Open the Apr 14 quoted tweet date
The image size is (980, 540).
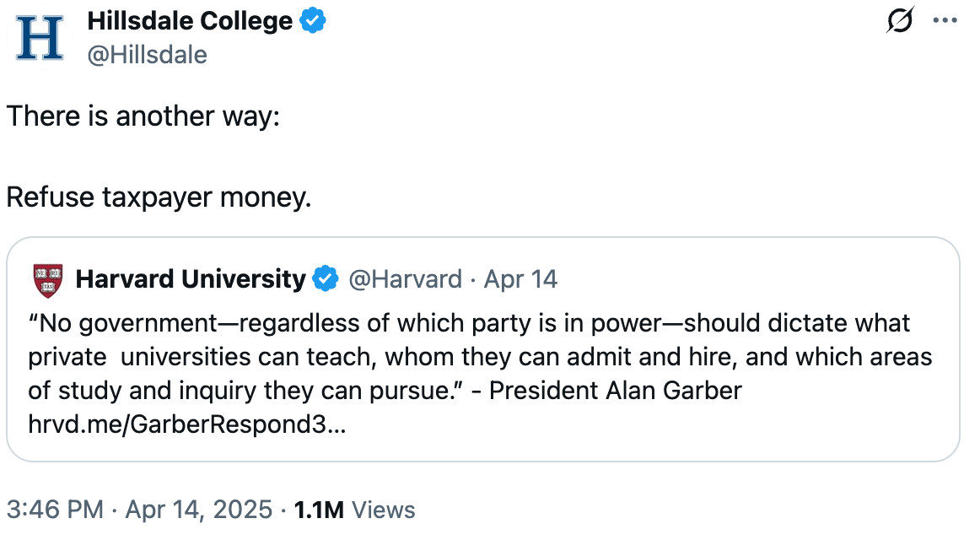click(x=520, y=278)
